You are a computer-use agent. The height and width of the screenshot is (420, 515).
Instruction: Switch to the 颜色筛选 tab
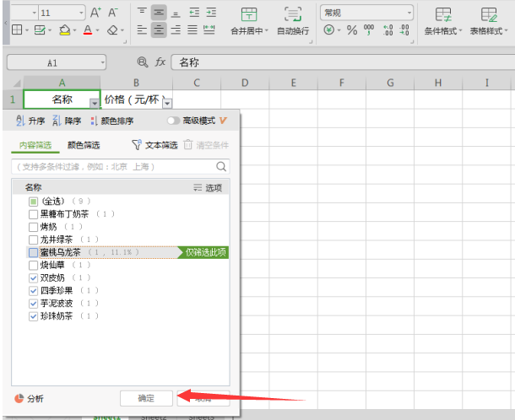[84, 145]
